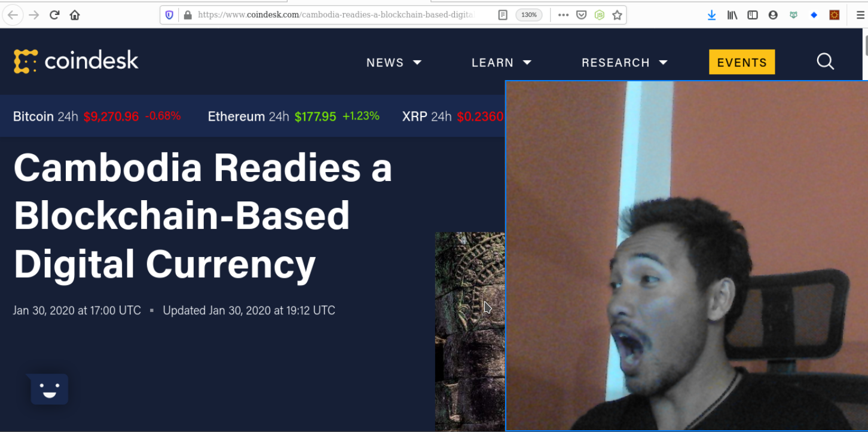The height and width of the screenshot is (432, 868).
Task: Click the forward navigation arrow
Action: pos(34,15)
